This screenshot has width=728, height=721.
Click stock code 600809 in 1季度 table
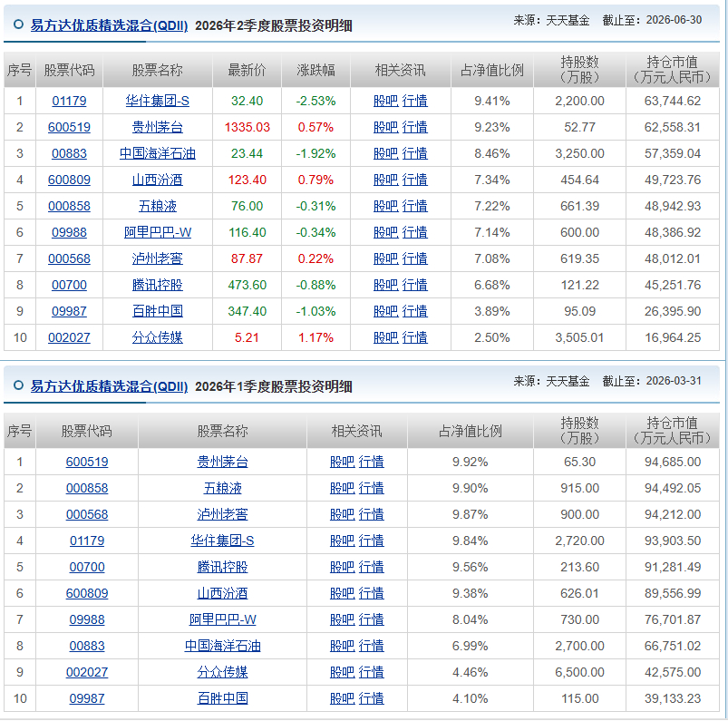pos(87,593)
